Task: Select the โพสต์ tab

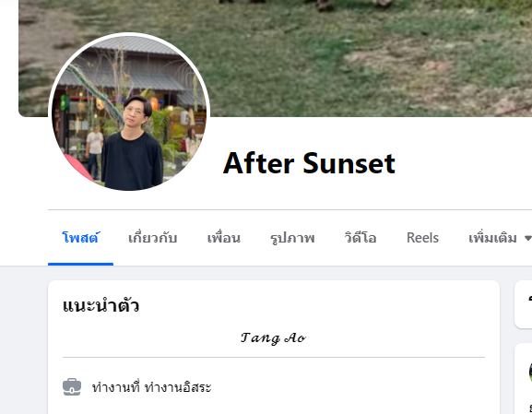Action: point(80,238)
